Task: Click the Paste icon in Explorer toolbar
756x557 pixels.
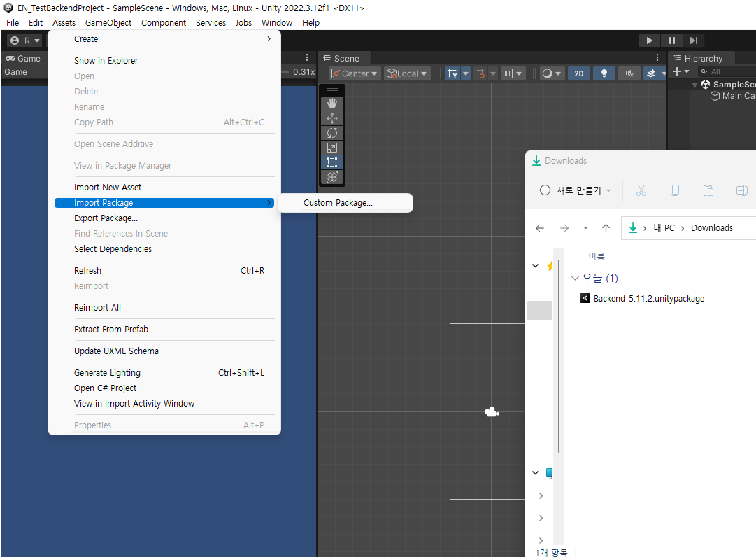Action: [708, 190]
